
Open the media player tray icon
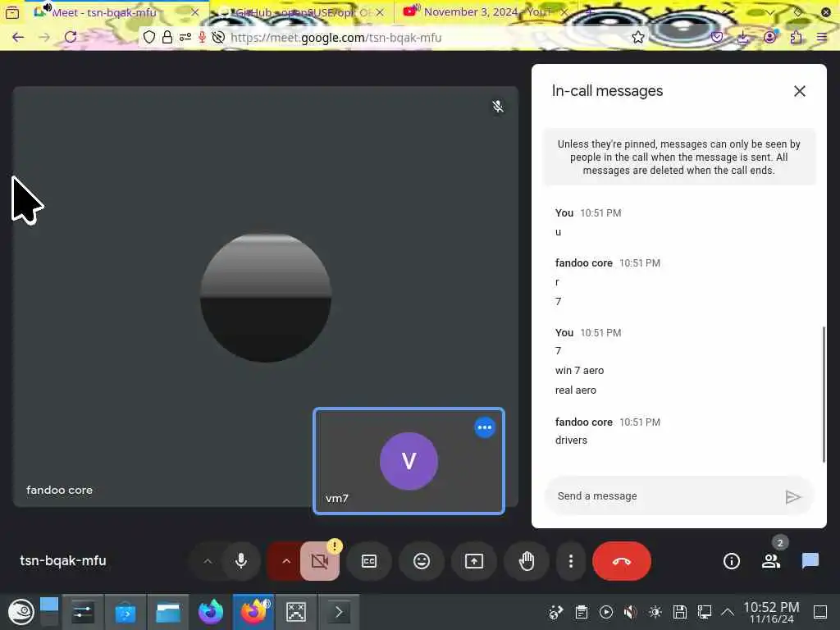tap(606, 612)
